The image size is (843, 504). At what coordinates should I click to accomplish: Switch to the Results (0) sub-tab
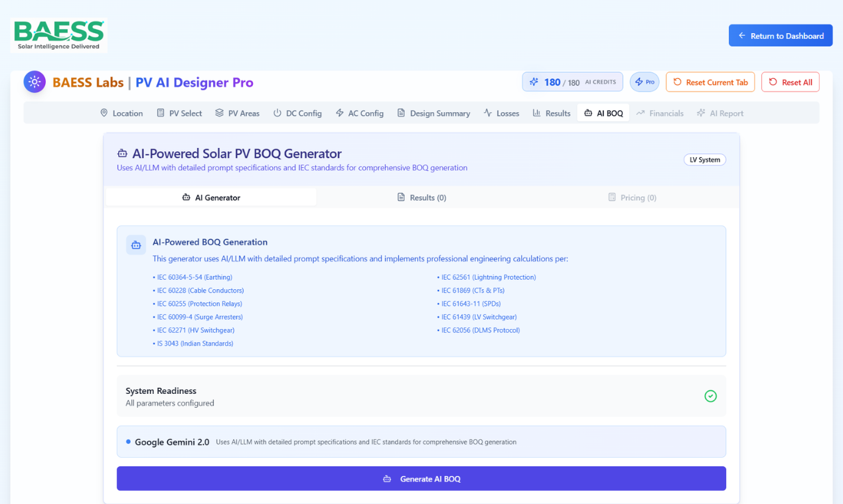tap(421, 198)
